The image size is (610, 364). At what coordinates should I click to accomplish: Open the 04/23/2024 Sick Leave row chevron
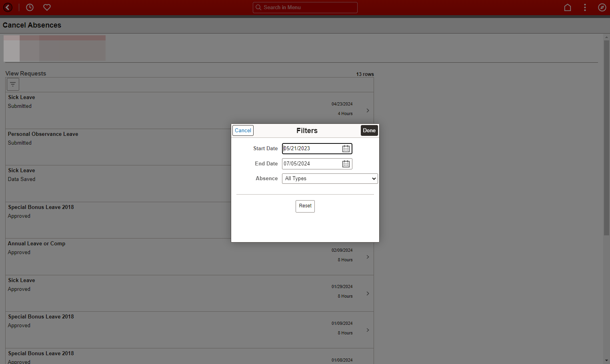368,110
